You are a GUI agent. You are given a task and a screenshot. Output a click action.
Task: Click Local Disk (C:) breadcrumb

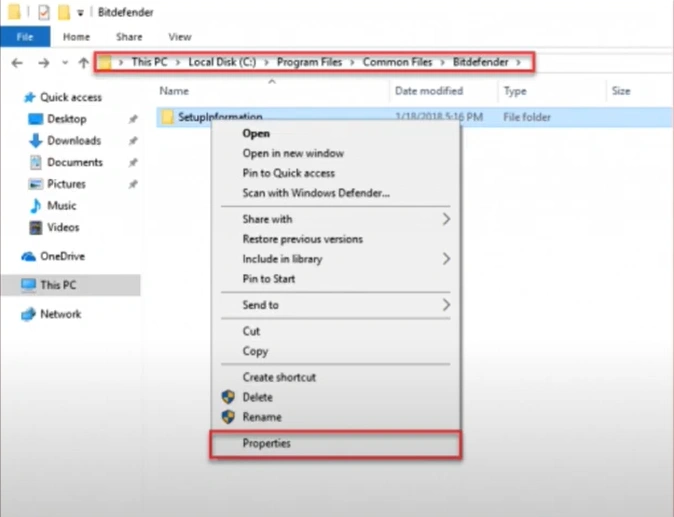222,62
